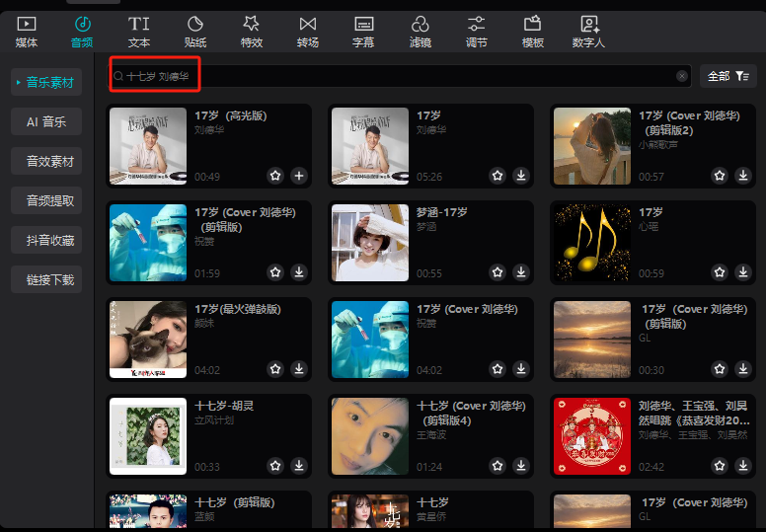Download the 十七岁-胡灵 track

[299, 466]
